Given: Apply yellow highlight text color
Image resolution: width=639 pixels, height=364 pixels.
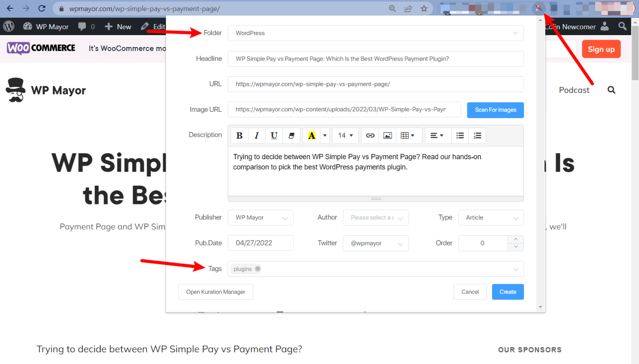Looking at the screenshot, I should click(312, 135).
